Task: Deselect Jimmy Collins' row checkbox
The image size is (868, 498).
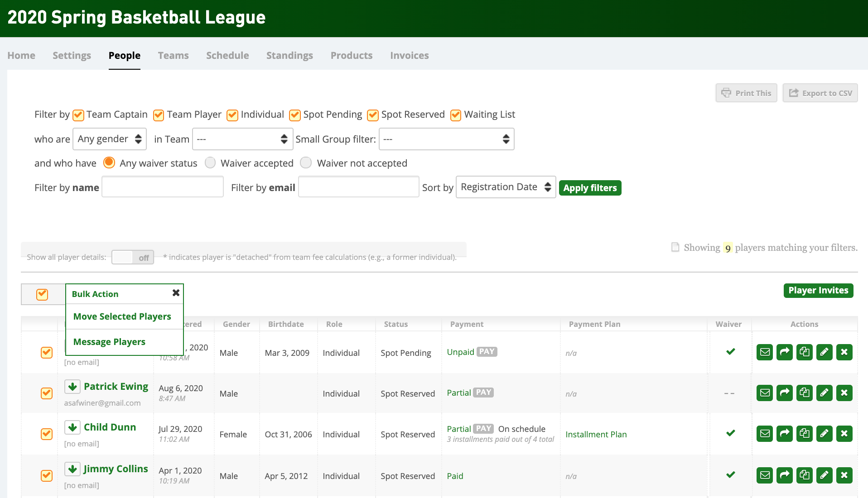Action: (x=47, y=476)
